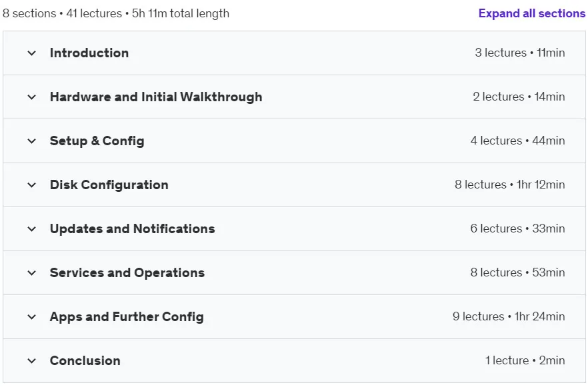Click '1 lecture • 2min' text
The height and width of the screenshot is (387, 588).
click(525, 360)
